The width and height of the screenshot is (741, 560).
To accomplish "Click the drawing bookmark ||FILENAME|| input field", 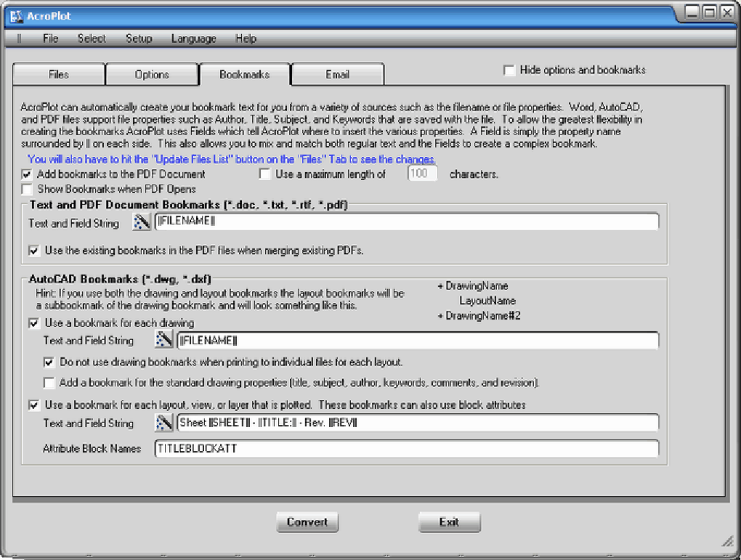I will (418, 340).
